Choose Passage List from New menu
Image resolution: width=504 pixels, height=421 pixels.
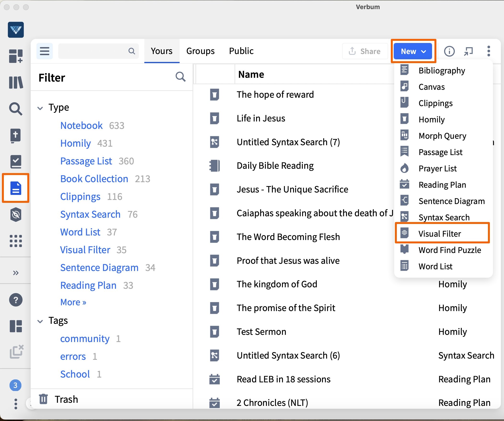coord(443,152)
